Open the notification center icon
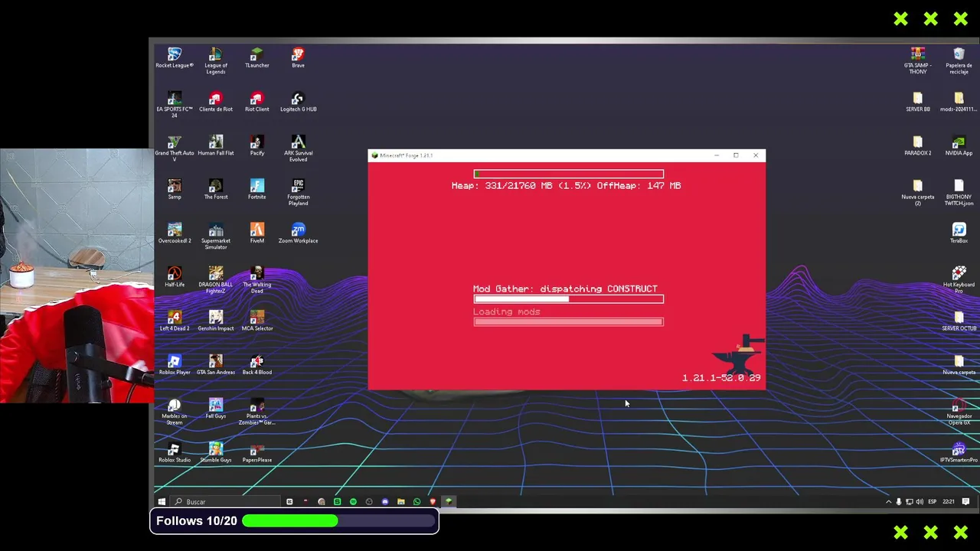The height and width of the screenshot is (551, 980). tap(966, 502)
